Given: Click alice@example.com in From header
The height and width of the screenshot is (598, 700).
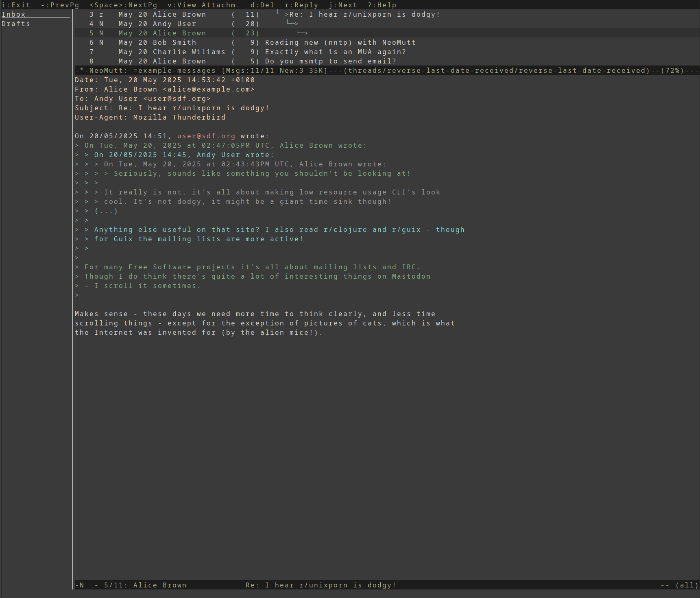Looking at the screenshot, I should (x=208, y=89).
